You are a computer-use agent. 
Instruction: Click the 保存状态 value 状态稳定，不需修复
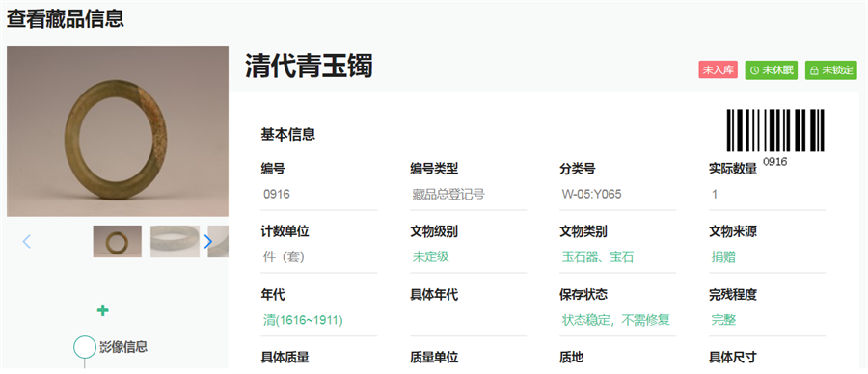(616, 320)
